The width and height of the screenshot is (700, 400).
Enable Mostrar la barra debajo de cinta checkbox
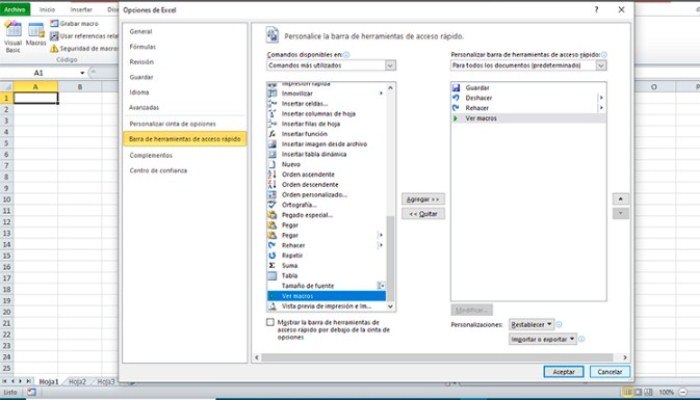pos(270,322)
